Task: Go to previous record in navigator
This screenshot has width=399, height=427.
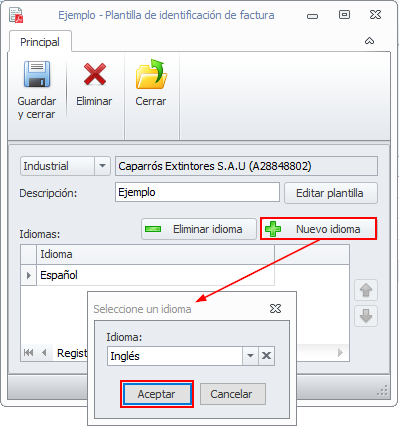Action: coord(44,352)
